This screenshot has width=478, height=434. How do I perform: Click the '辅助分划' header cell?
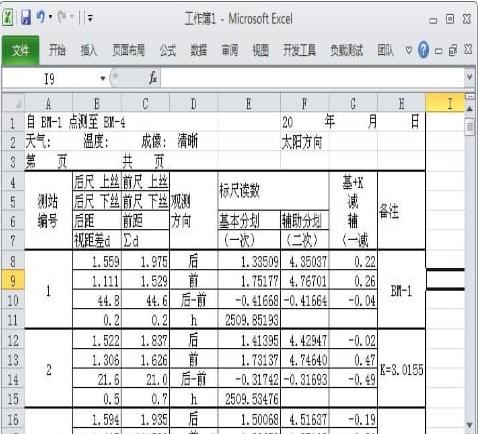pos(305,220)
